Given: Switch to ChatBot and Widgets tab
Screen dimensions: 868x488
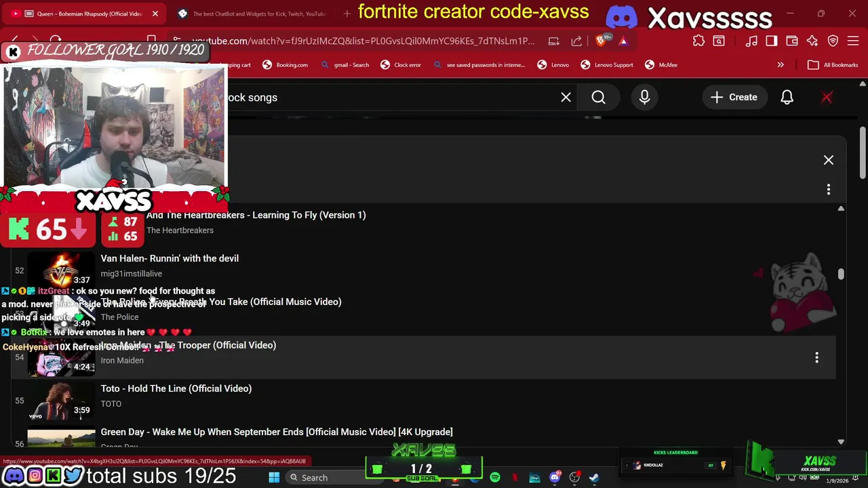Looking at the screenshot, I should click(x=252, y=14).
